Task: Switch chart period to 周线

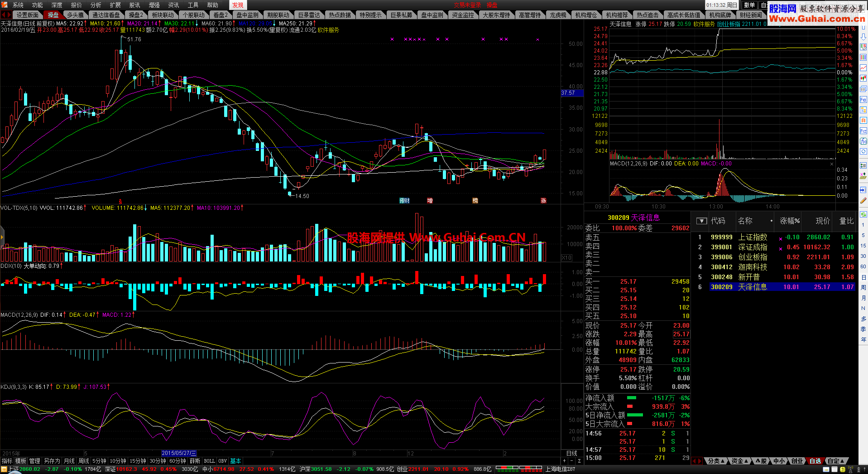Action: 84,461
